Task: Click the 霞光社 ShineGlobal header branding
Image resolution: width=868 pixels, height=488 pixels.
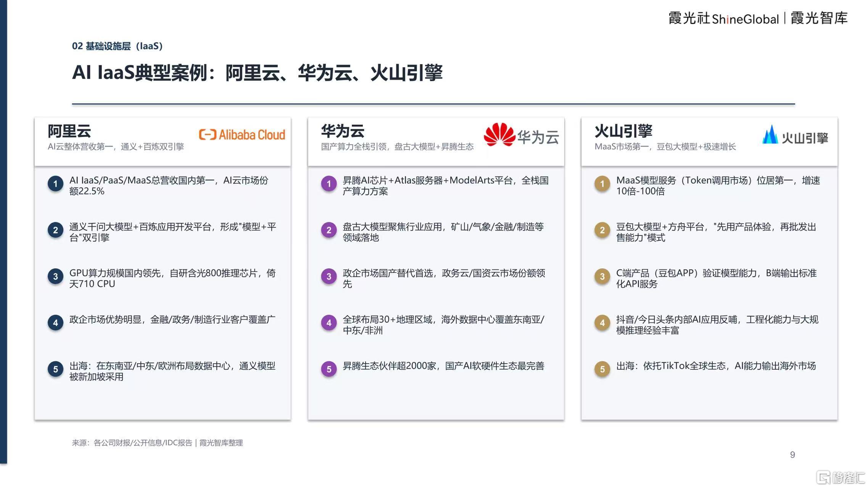Action: [723, 18]
